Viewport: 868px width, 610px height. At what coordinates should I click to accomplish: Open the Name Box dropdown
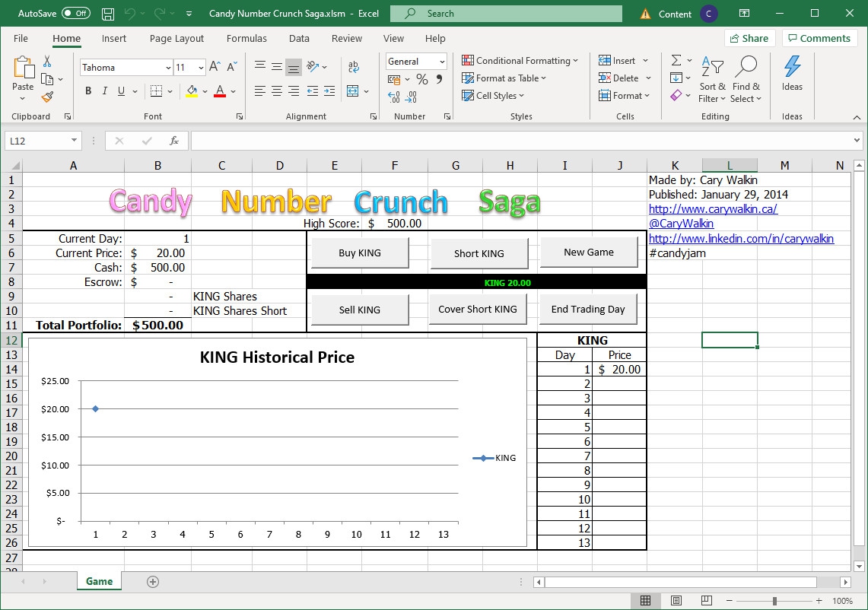(74, 141)
